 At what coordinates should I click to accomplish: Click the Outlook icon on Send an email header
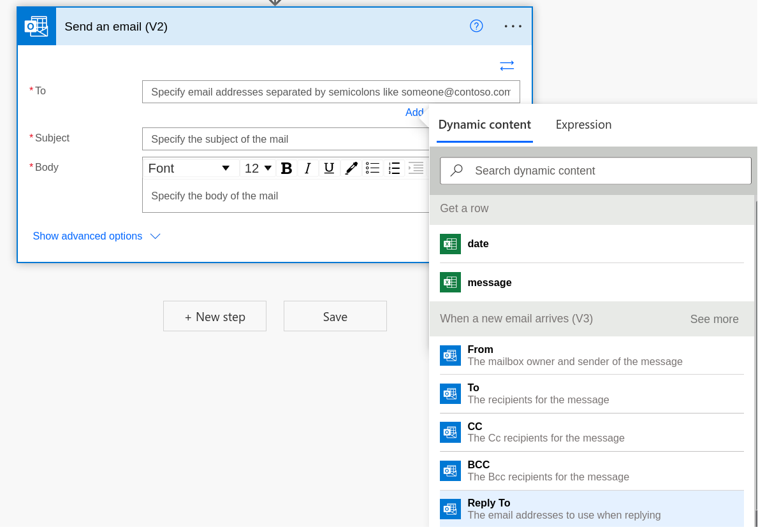pyautogui.click(x=36, y=26)
